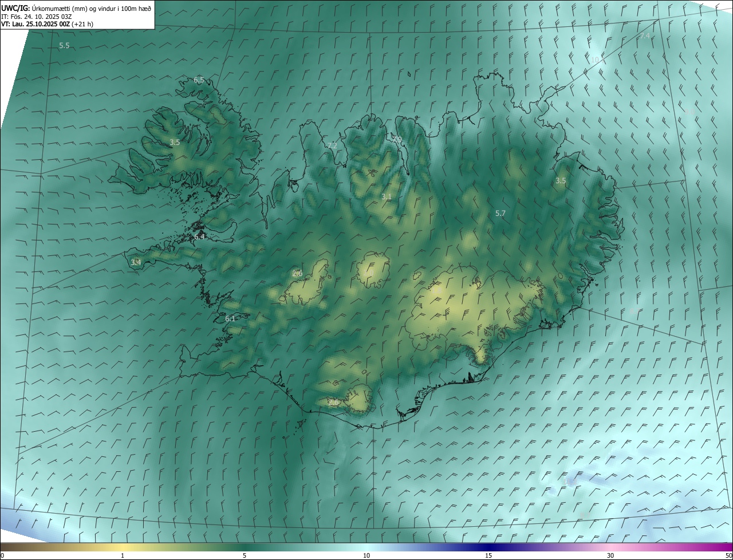Click the 3.1 value label on the map
The image size is (733, 560).
[387, 197]
